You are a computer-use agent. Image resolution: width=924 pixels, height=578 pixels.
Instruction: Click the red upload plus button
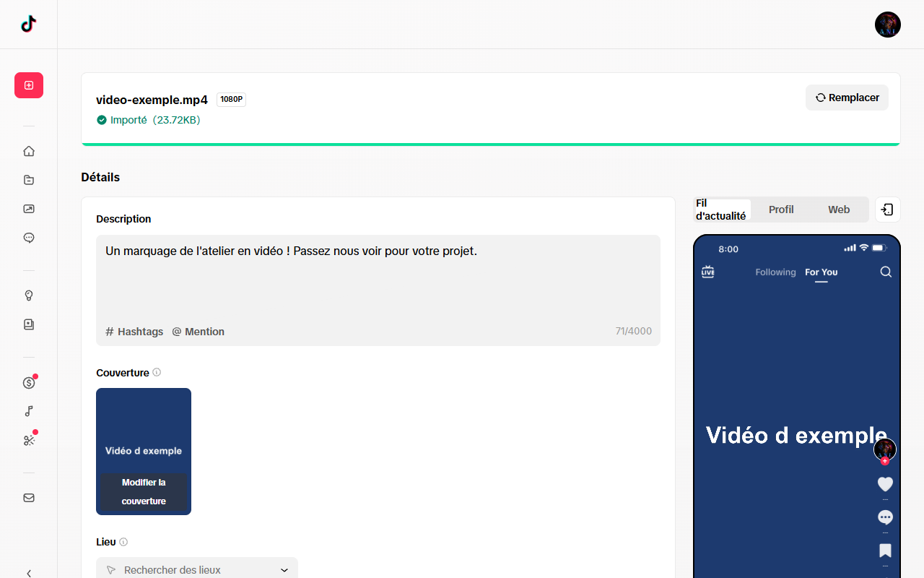point(29,85)
